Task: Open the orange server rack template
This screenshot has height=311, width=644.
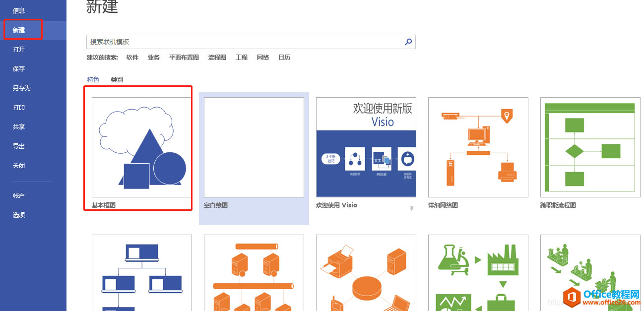Action: 254,273
